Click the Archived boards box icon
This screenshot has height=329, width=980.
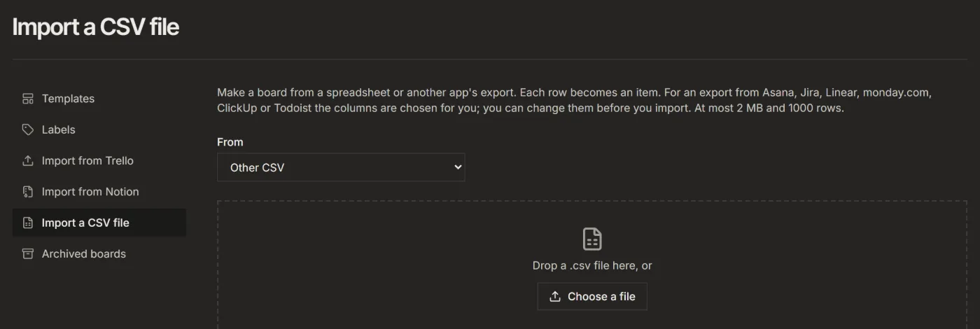(x=28, y=253)
